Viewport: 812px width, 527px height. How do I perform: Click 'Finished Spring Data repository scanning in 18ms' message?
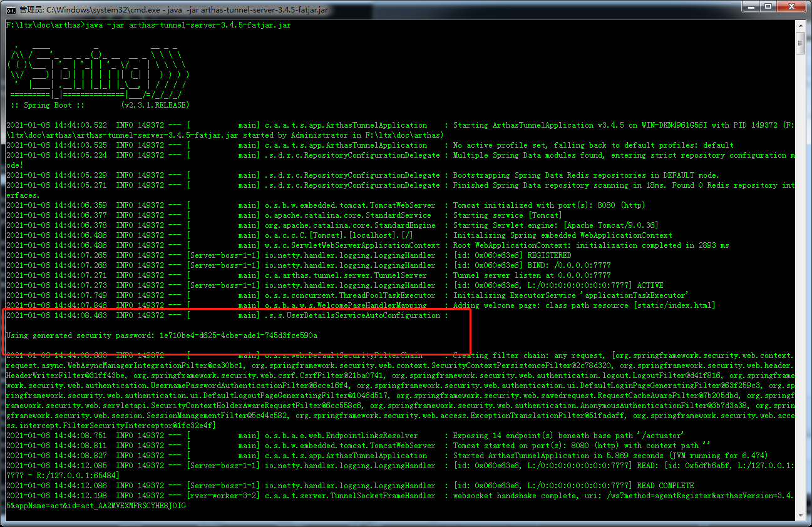tap(624, 185)
